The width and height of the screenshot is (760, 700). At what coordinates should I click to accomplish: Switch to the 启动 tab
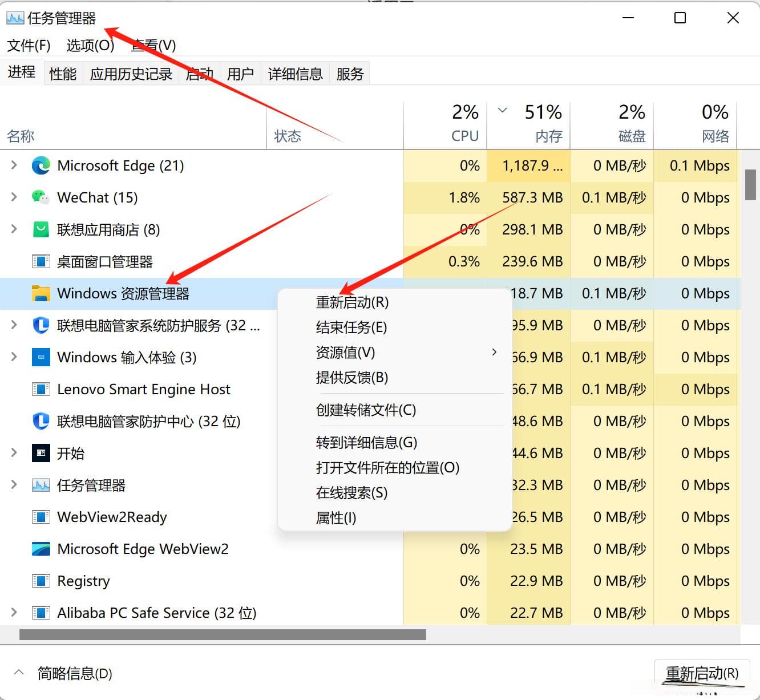tap(200, 74)
